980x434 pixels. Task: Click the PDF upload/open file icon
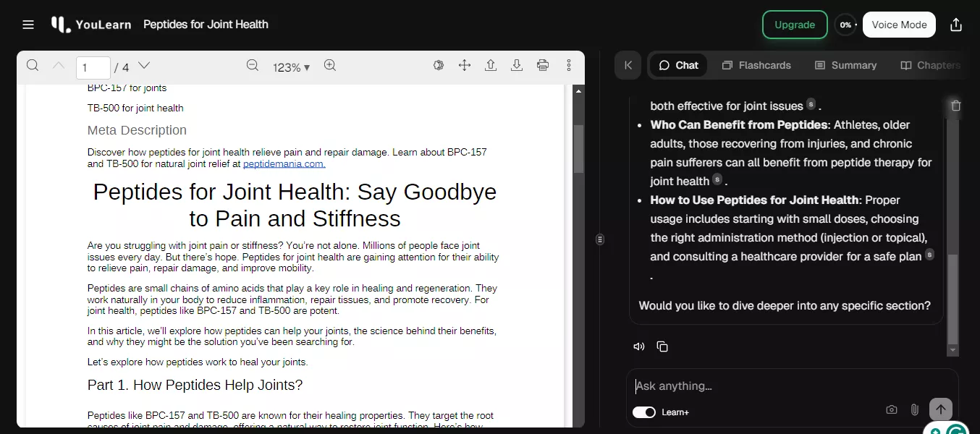[491, 66]
